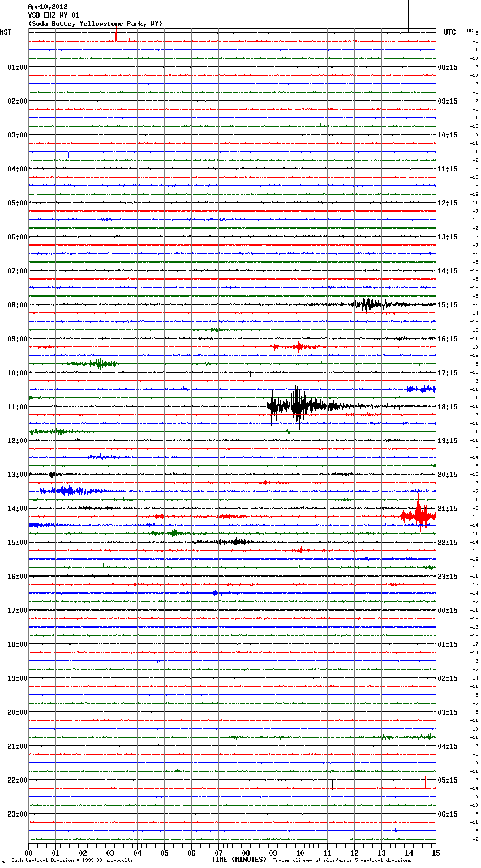Click the DC column header

coord(470,31)
